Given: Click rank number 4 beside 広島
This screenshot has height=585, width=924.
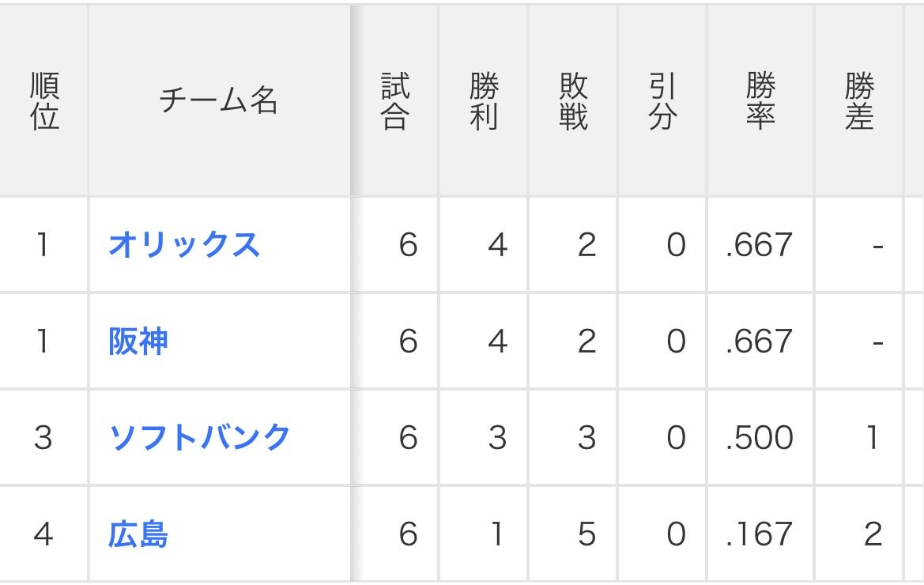Looking at the screenshot, I should tap(43, 534).
